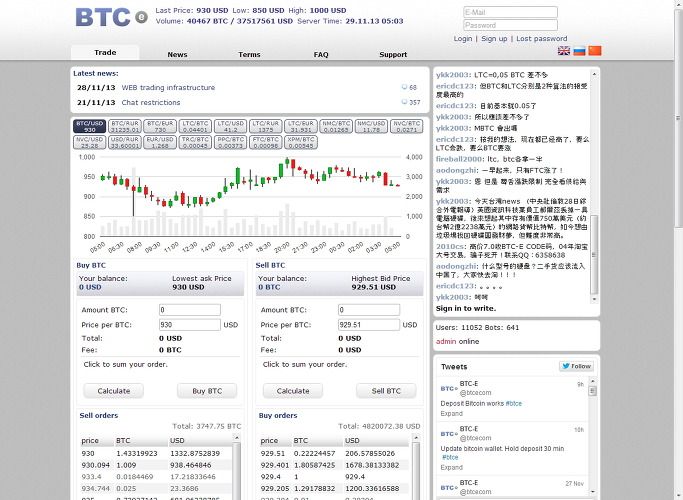Click the chat box scrollbar thumb
This screenshot has height=500, width=683.
[594, 254]
